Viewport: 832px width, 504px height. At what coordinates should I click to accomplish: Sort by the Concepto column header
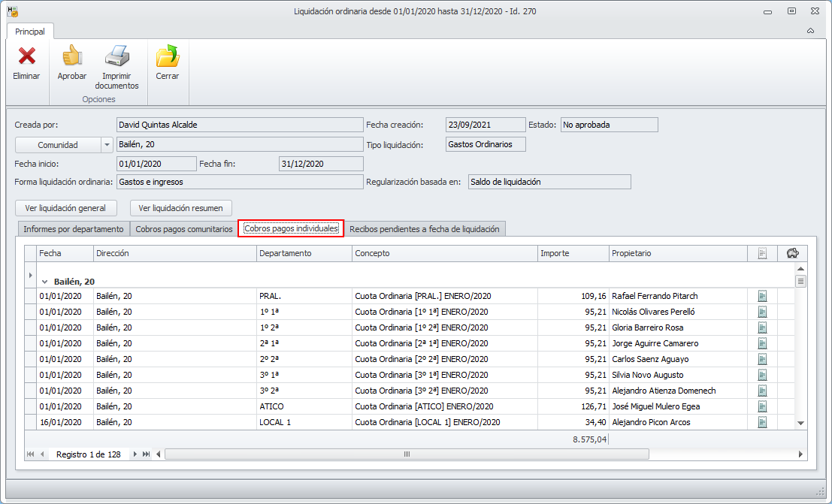(x=445, y=254)
